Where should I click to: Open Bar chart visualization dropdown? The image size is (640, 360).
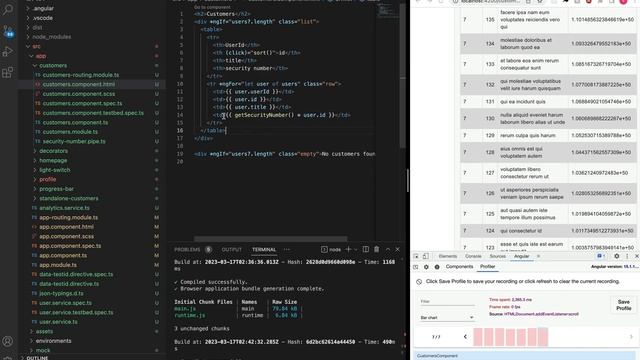click(x=447, y=318)
